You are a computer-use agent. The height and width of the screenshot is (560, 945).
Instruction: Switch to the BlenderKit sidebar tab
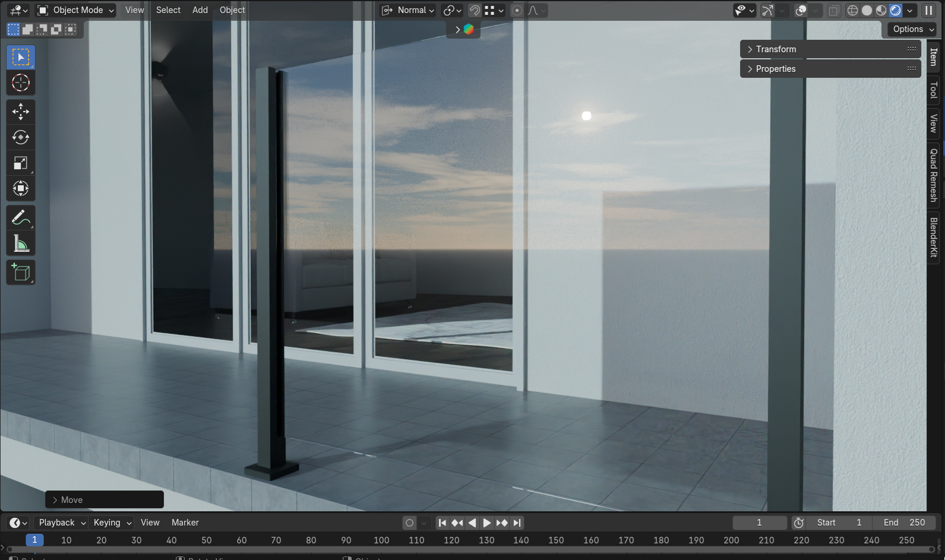pyautogui.click(x=934, y=238)
